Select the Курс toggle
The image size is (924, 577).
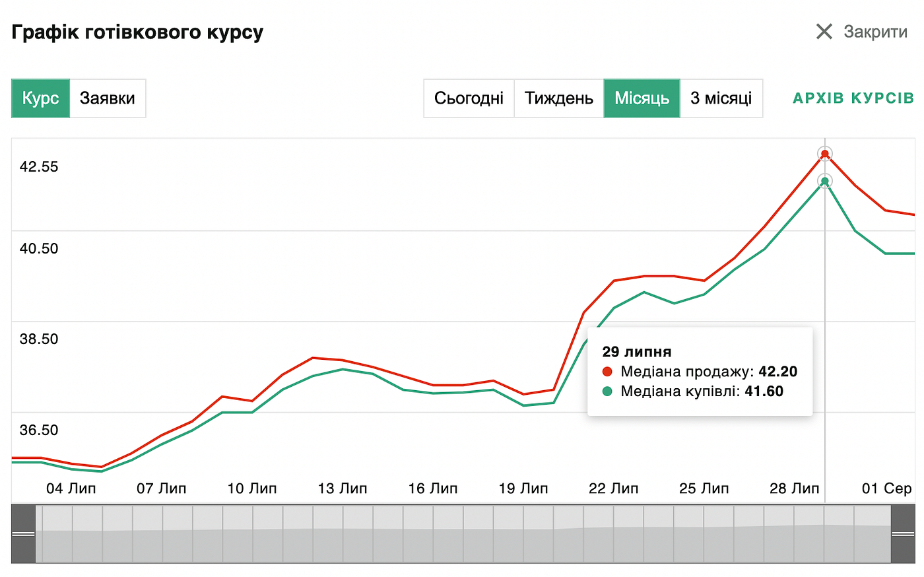pyautogui.click(x=40, y=98)
